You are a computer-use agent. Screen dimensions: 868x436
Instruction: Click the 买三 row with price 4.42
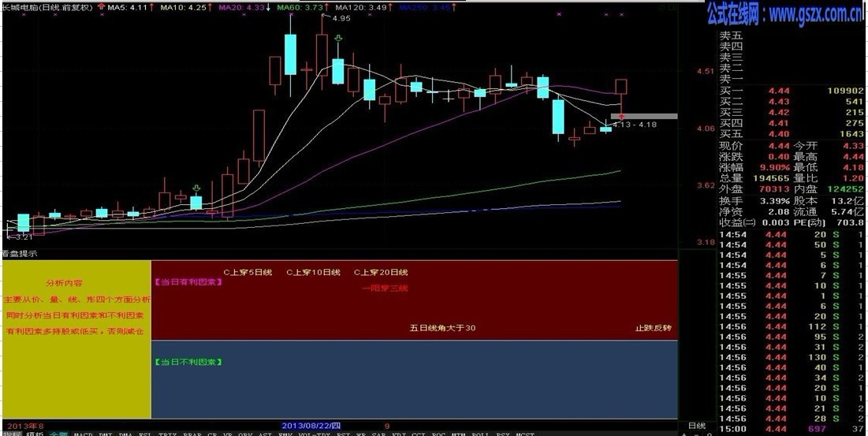(792, 112)
